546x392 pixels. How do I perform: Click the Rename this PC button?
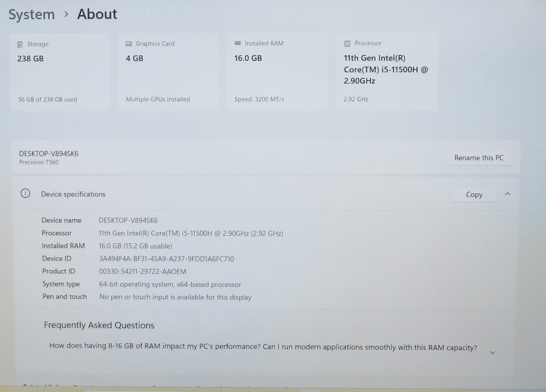(479, 158)
